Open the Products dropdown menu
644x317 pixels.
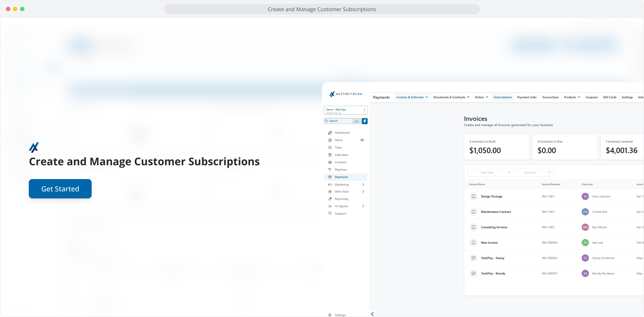[572, 97]
